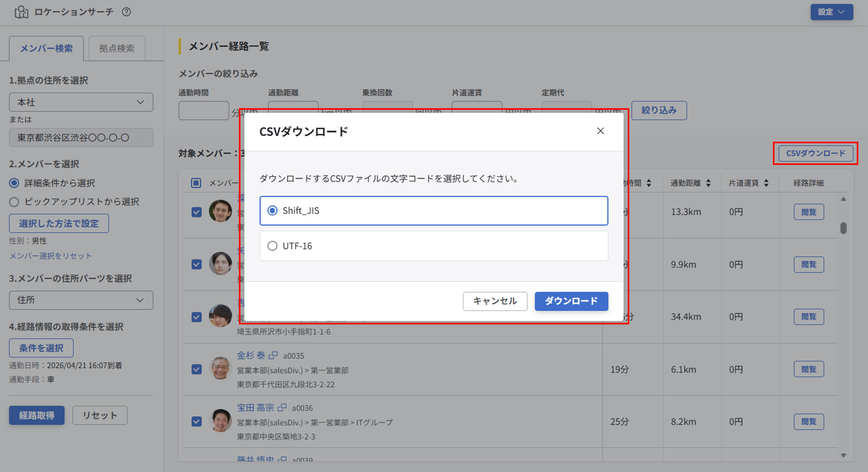The image size is (868, 472).
Task: Click scroll up arrow of member list
Action: point(843,199)
